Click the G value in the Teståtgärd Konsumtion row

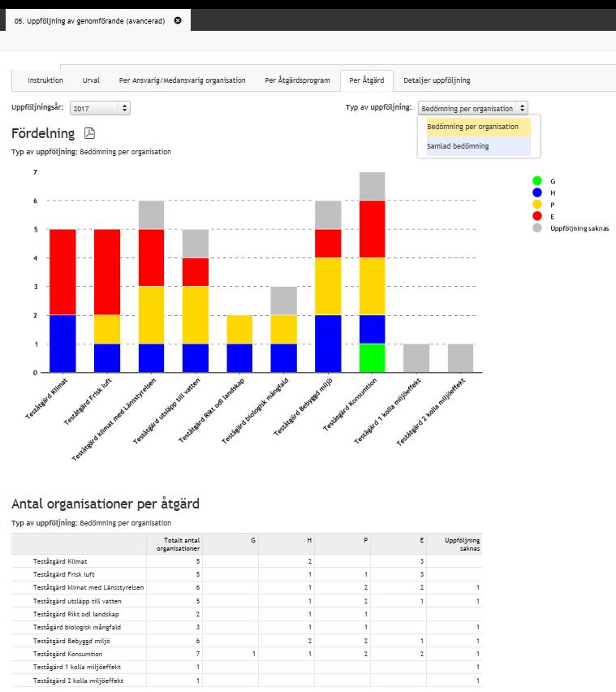(x=254, y=654)
